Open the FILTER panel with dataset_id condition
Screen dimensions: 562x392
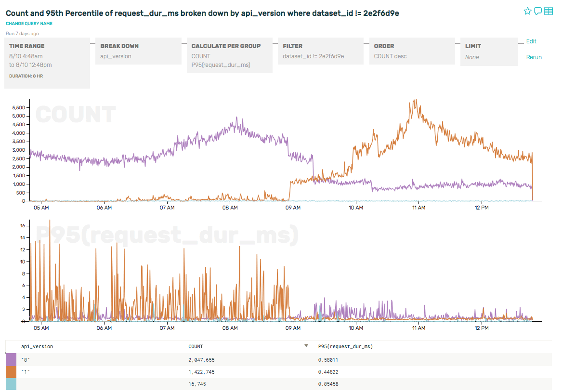coord(320,51)
